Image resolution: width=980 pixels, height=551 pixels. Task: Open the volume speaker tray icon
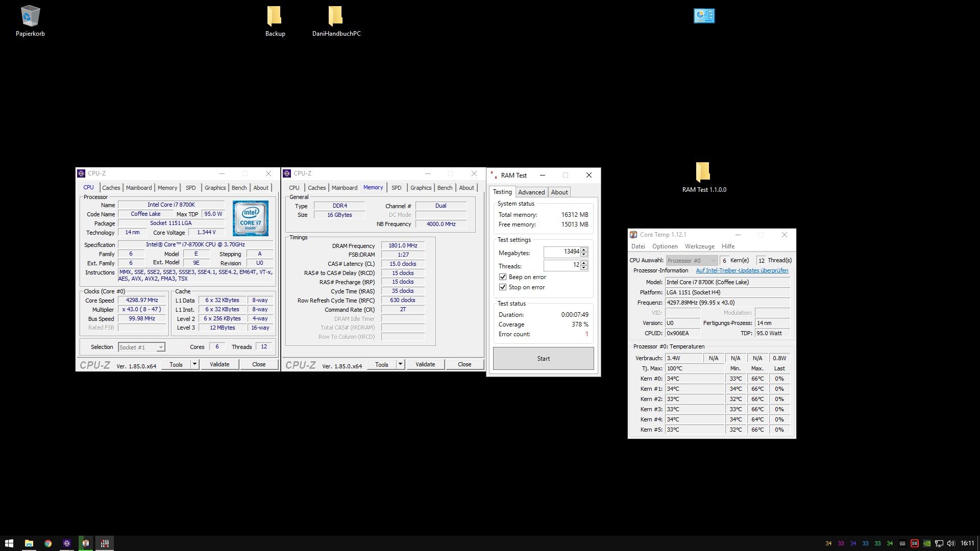(x=951, y=543)
